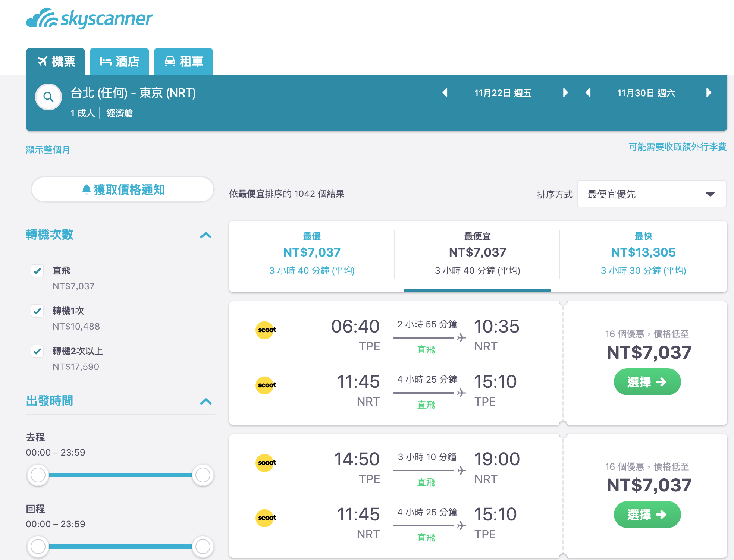Click the 06:40 departure time
This screenshot has height=560, width=734.
point(355,326)
